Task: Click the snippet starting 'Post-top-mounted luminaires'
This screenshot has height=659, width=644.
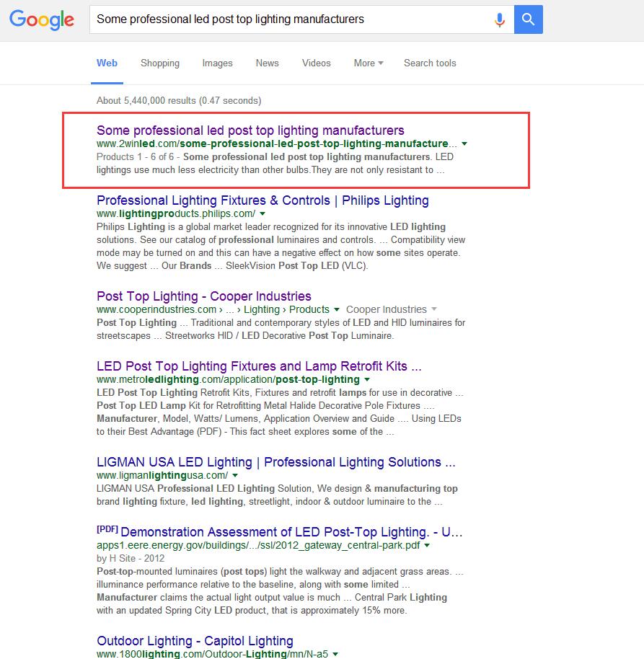Action: tap(280, 591)
